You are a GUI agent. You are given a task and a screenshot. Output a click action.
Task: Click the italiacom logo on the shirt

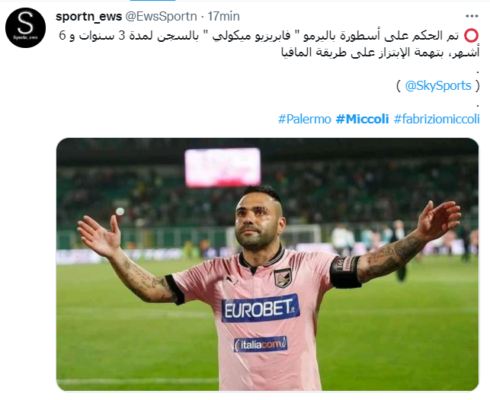260,344
